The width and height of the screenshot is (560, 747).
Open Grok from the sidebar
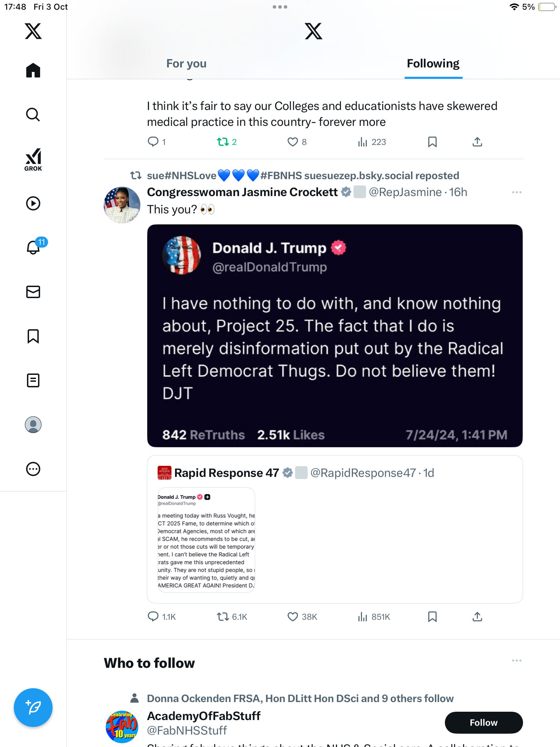(x=33, y=159)
